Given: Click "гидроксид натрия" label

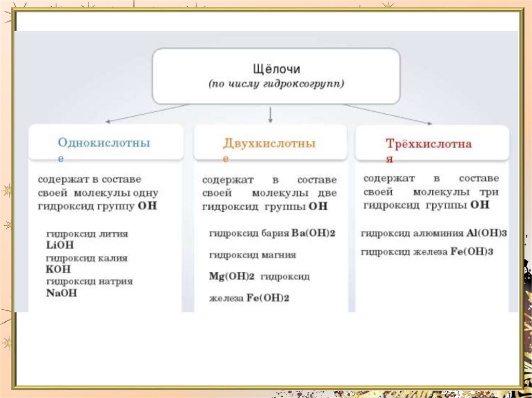Looking at the screenshot, I should coord(89,282).
